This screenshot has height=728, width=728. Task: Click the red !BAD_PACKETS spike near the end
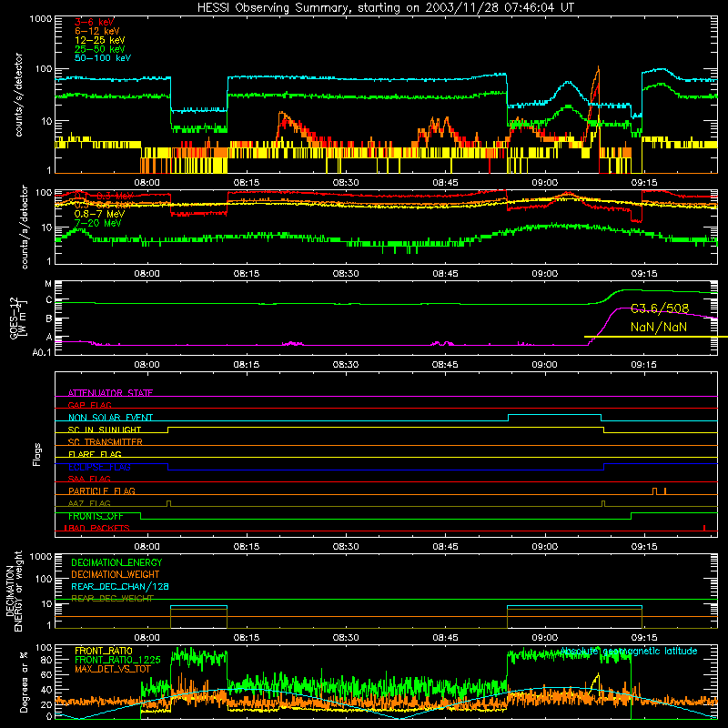(x=704, y=528)
